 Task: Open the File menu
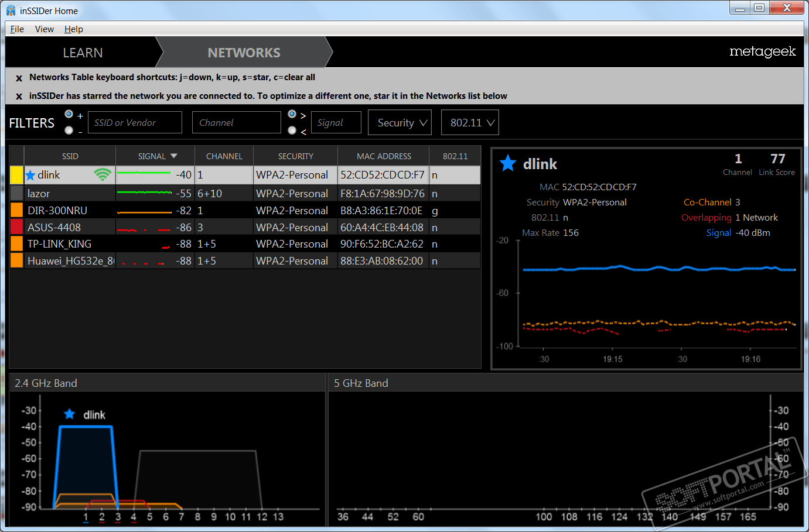click(x=17, y=29)
